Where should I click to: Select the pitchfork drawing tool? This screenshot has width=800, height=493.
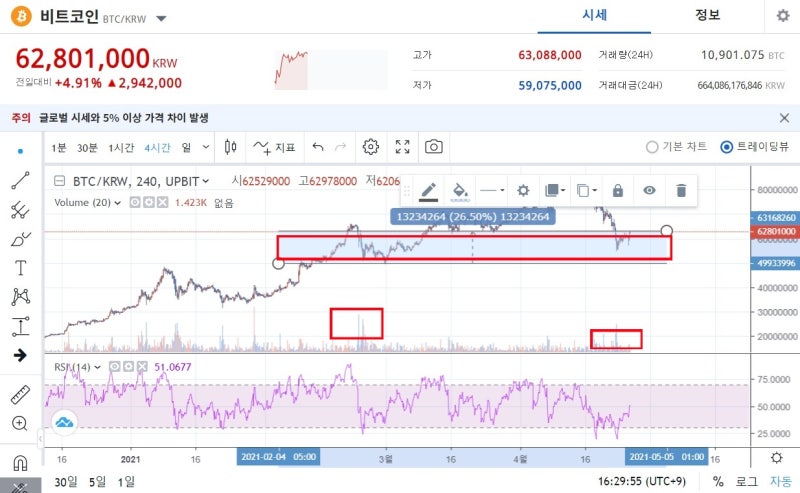click(20, 210)
